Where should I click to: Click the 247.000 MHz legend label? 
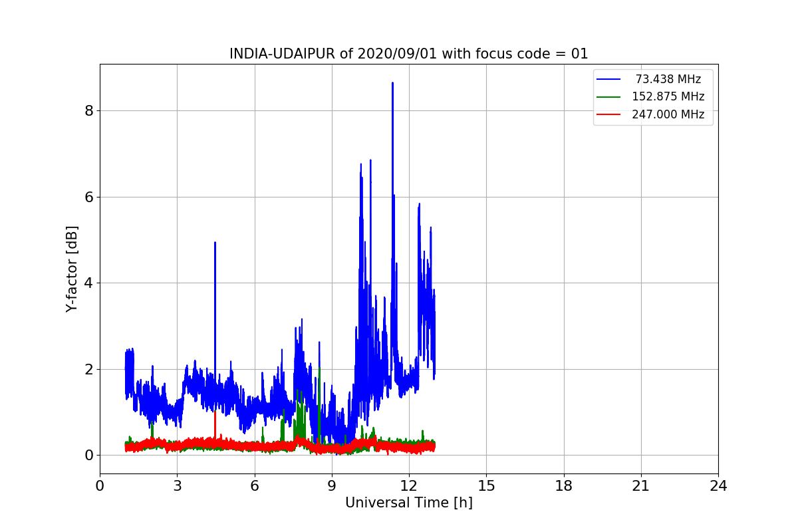(x=668, y=114)
